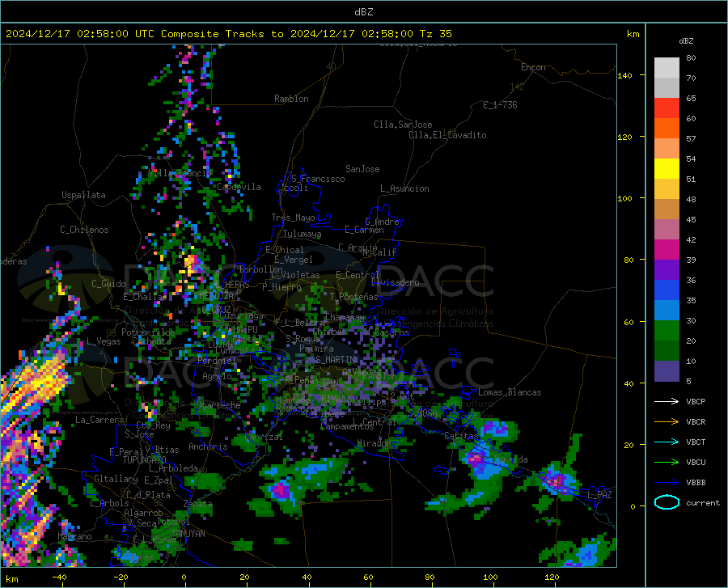
Task: Click the Mirador location label
Action: [x=373, y=443]
